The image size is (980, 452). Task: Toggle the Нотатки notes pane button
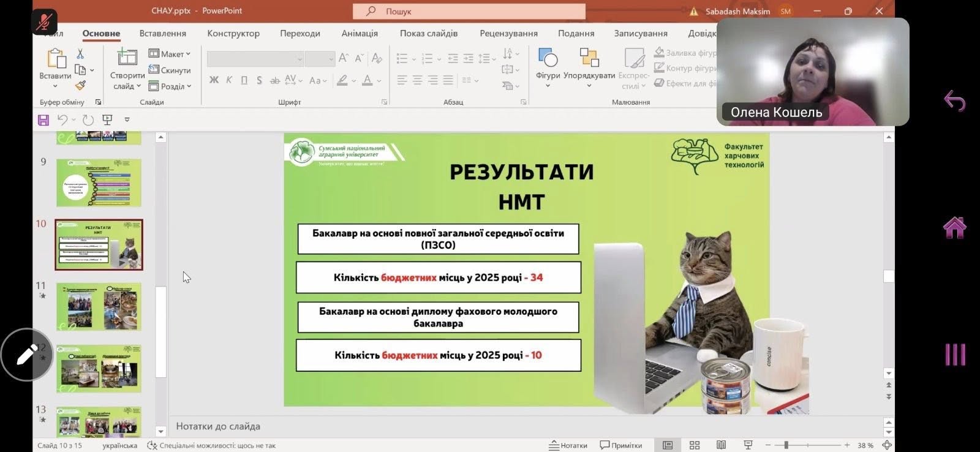click(568, 445)
